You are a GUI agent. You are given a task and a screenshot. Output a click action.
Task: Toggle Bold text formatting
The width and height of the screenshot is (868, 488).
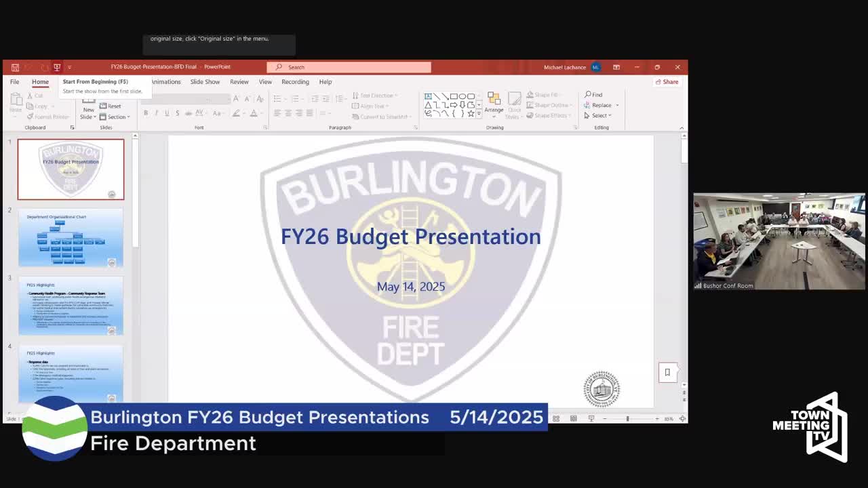coord(145,113)
